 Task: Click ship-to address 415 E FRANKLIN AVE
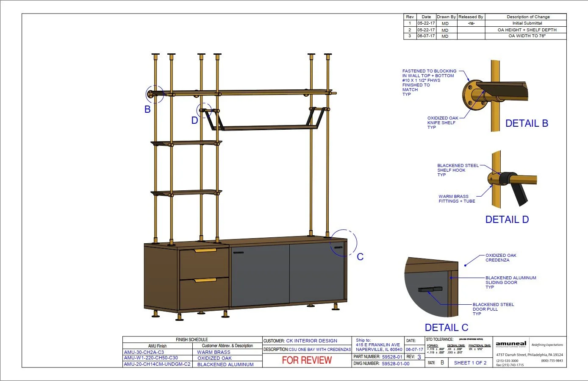(x=378, y=345)
